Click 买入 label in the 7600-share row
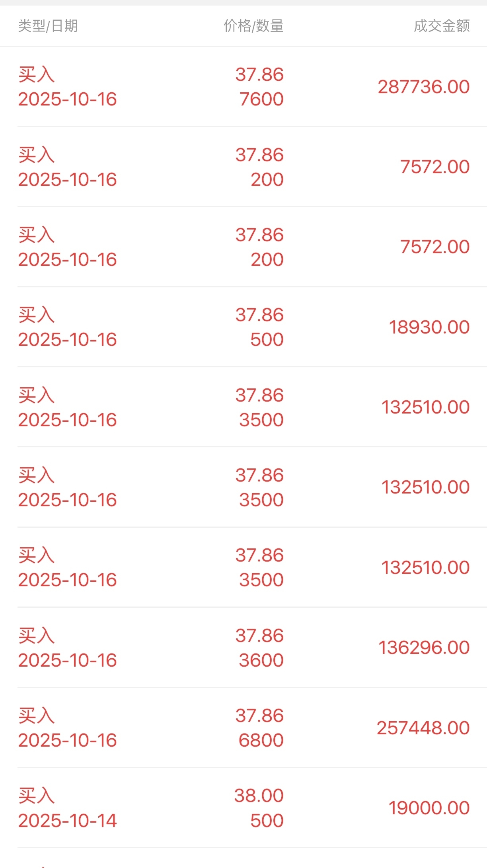Screen dimensions: 487x868 coord(36,74)
